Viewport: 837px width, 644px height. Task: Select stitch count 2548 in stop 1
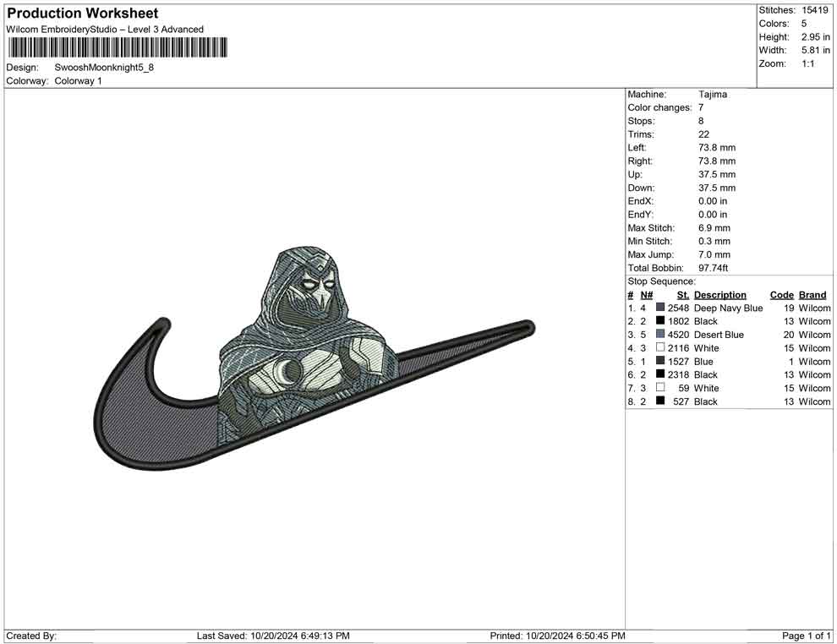(x=678, y=308)
